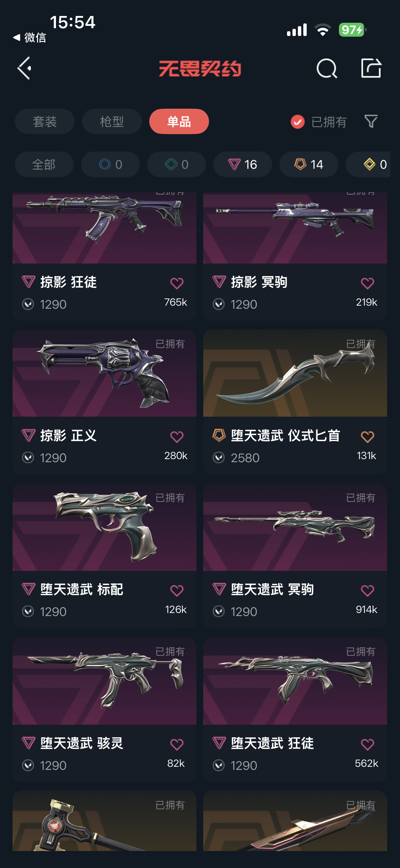The height and width of the screenshot is (868, 400).
Task: Like the 掠影 狂徒 skin heart
Action: tap(177, 283)
